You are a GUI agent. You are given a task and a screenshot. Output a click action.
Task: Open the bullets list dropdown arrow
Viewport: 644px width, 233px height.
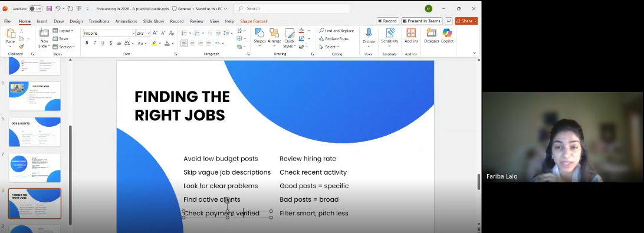(x=190, y=33)
